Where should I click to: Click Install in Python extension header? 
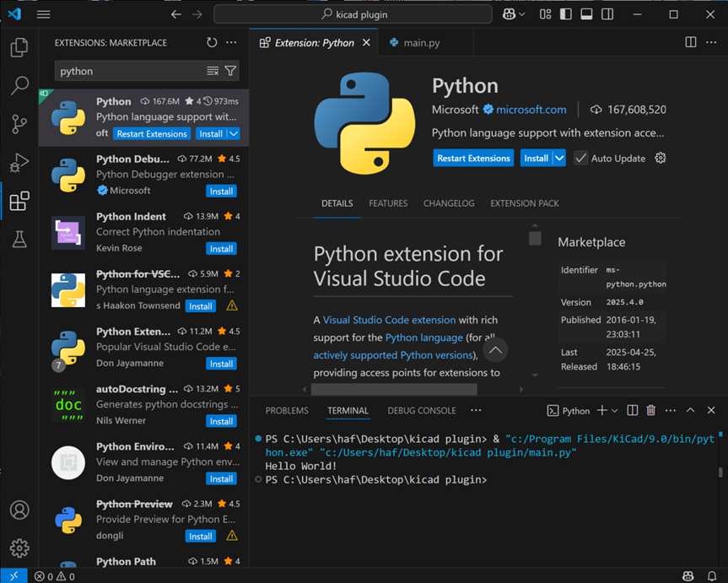(x=537, y=158)
